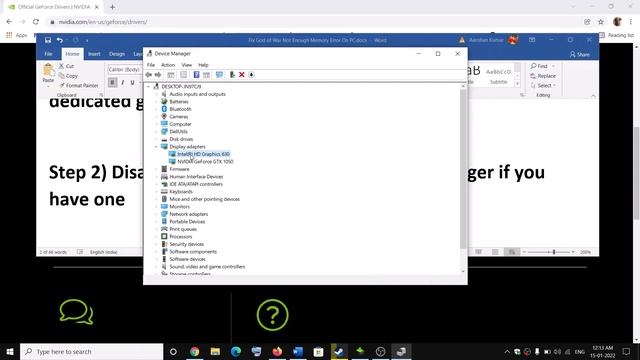Expand the Monitors category
This screenshot has width=640, height=360.
157,207
